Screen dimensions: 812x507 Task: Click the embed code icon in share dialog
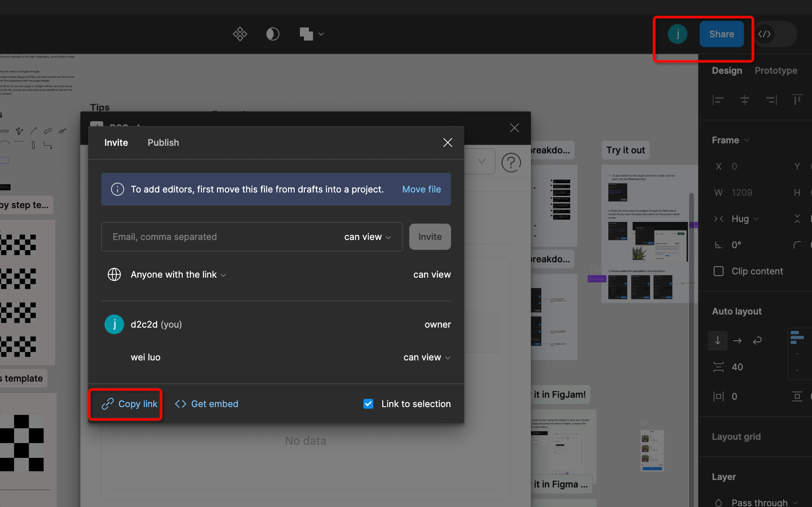[180, 404]
